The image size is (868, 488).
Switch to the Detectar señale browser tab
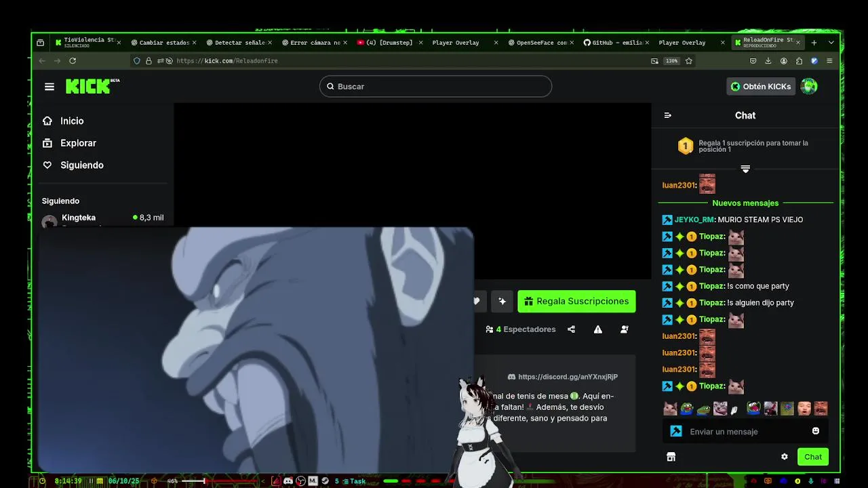(239, 42)
